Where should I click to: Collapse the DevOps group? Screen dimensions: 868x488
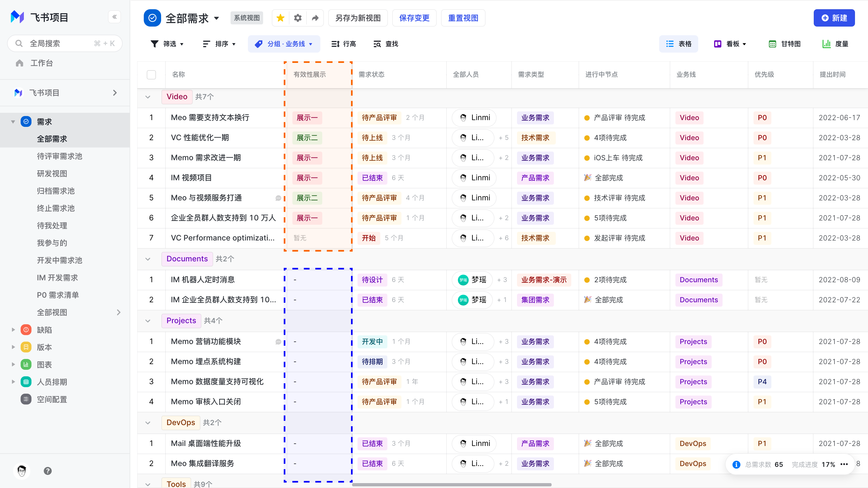tap(148, 423)
